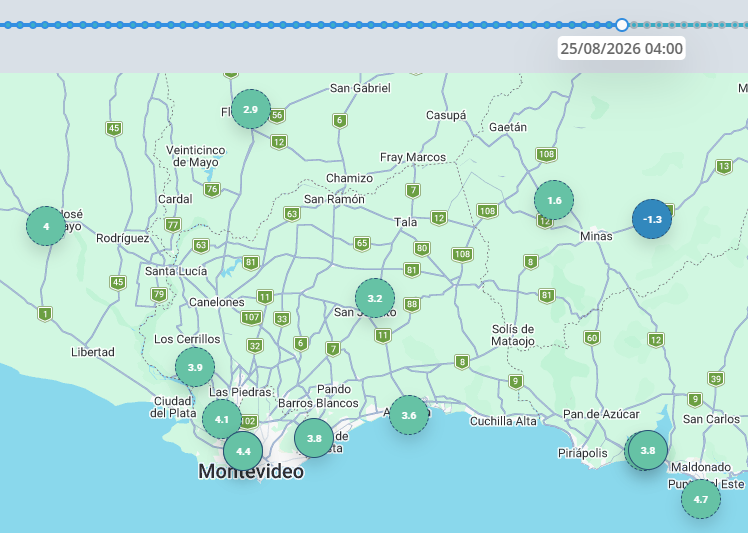This screenshot has height=533, width=748.
Task: Click the Santa Lucía label
Action: (x=176, y=271)
